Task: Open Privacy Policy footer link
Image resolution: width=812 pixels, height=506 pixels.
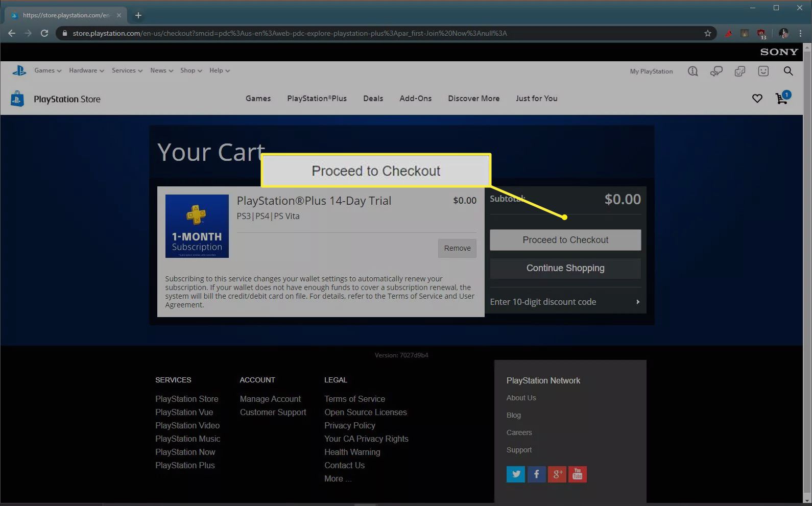Action: coord(349,425)
